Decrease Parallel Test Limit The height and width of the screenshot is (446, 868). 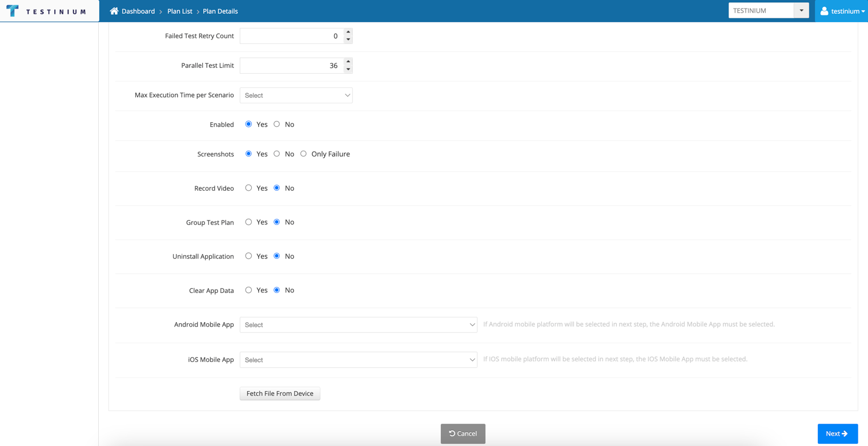pos(348,69)
